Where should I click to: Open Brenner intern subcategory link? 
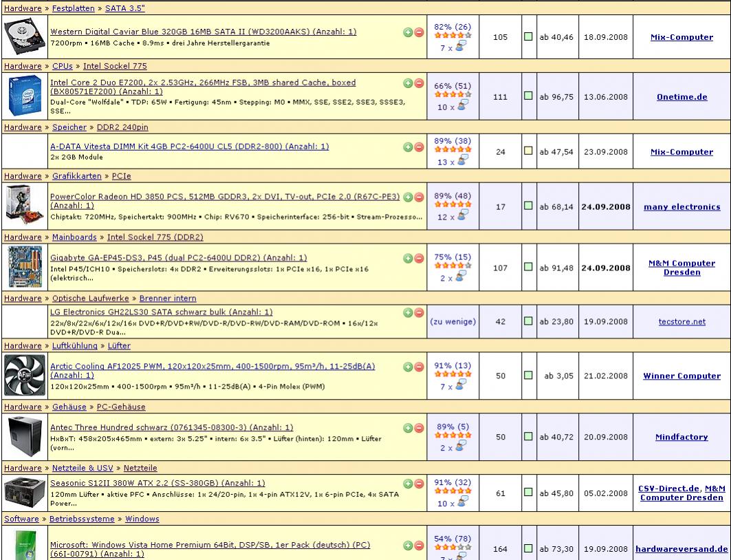point(168,299)
